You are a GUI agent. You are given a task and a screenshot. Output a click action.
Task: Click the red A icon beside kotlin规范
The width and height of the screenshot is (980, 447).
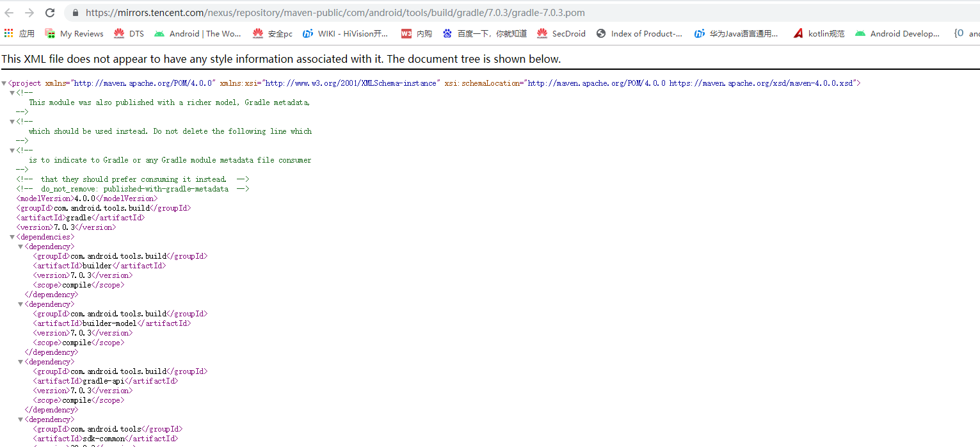point(798,33)
